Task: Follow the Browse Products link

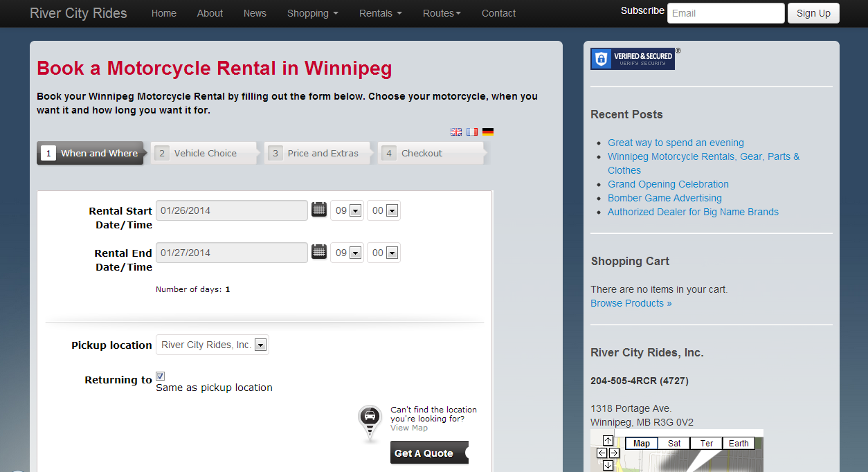Action: [x=631, y=303]
